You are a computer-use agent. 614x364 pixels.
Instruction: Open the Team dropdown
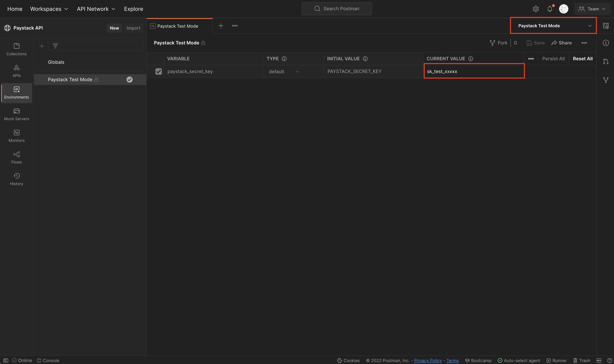tap(592, 9)
